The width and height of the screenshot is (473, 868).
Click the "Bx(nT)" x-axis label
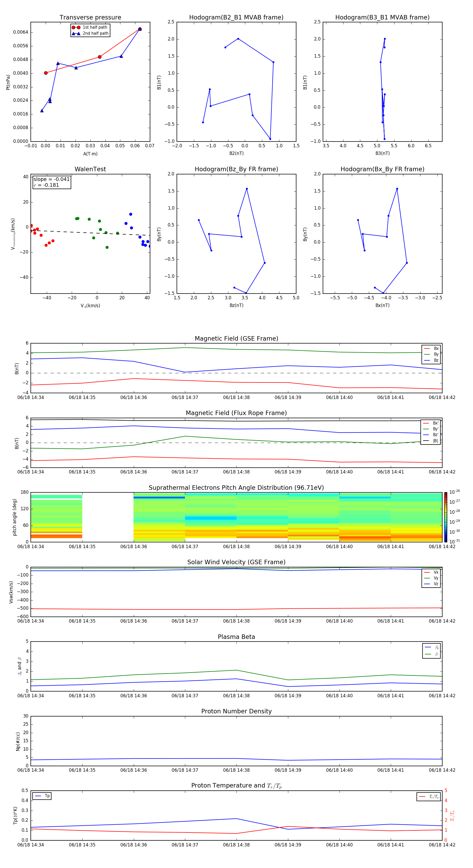click(x=382, y=305)
